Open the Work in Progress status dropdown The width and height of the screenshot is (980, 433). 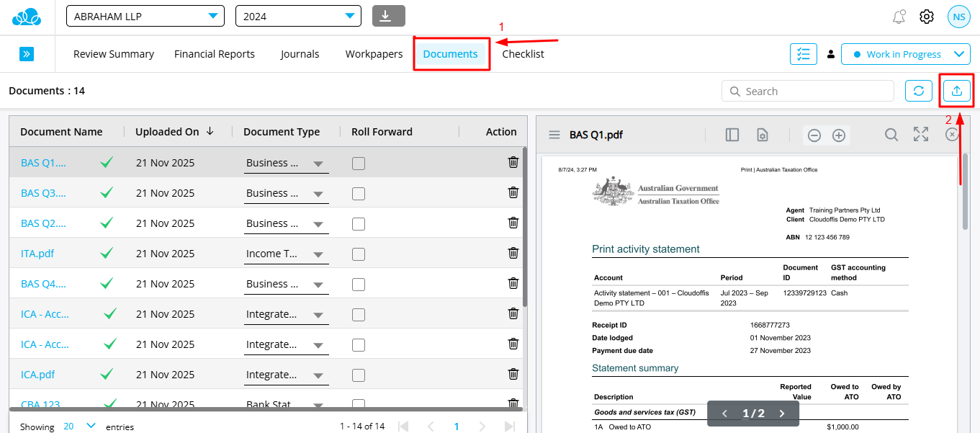(x=905, y=54)
